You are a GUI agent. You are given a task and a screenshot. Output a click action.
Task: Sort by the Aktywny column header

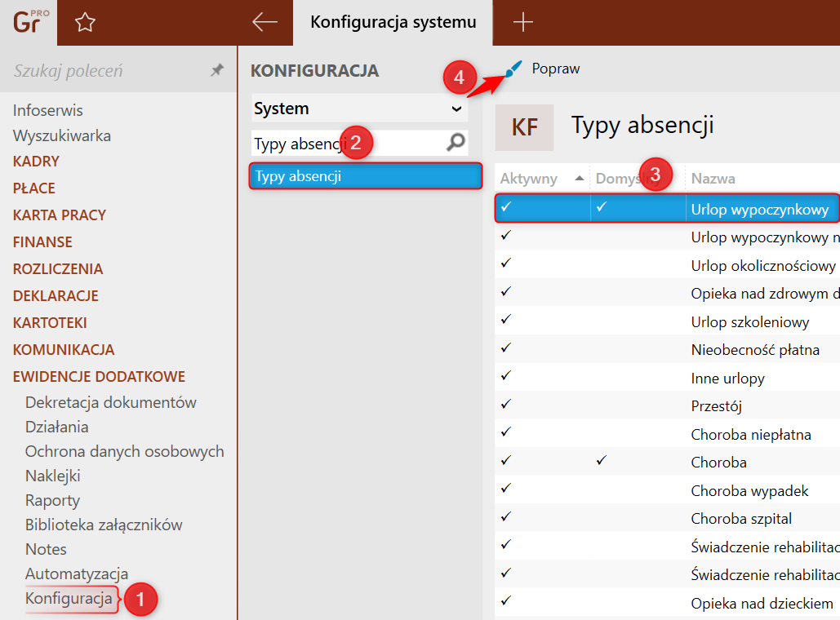(529, 178)
